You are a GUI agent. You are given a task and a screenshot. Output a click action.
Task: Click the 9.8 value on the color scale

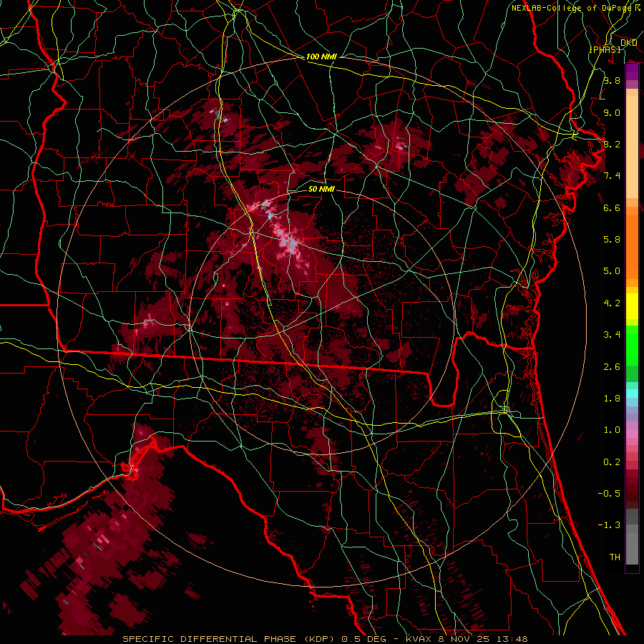612,80
